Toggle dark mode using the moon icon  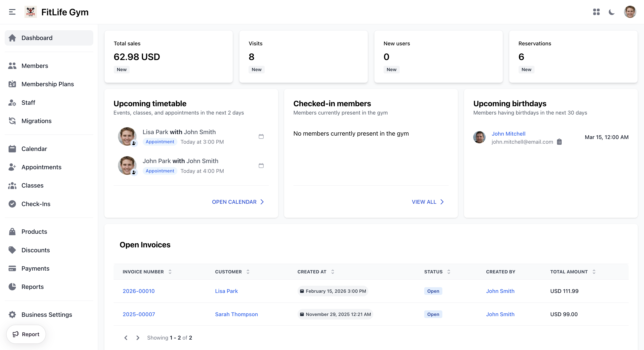[x=611, y=12]
